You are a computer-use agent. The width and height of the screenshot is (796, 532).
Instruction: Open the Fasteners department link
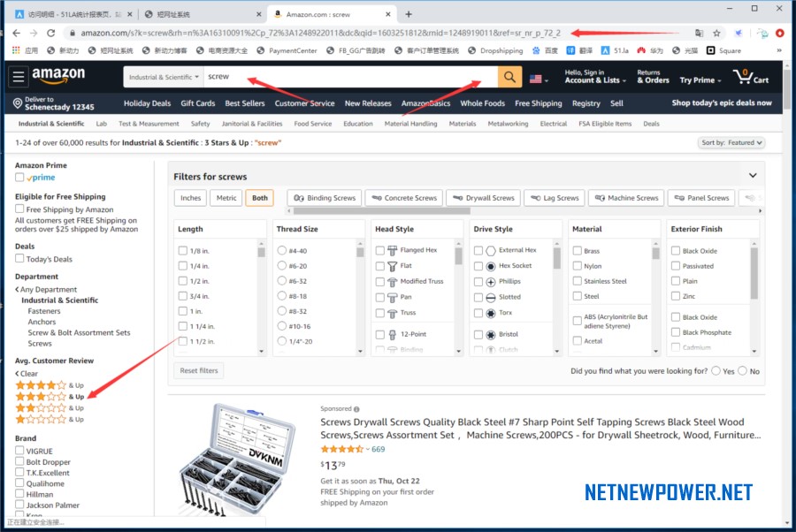tap(44, 311)
